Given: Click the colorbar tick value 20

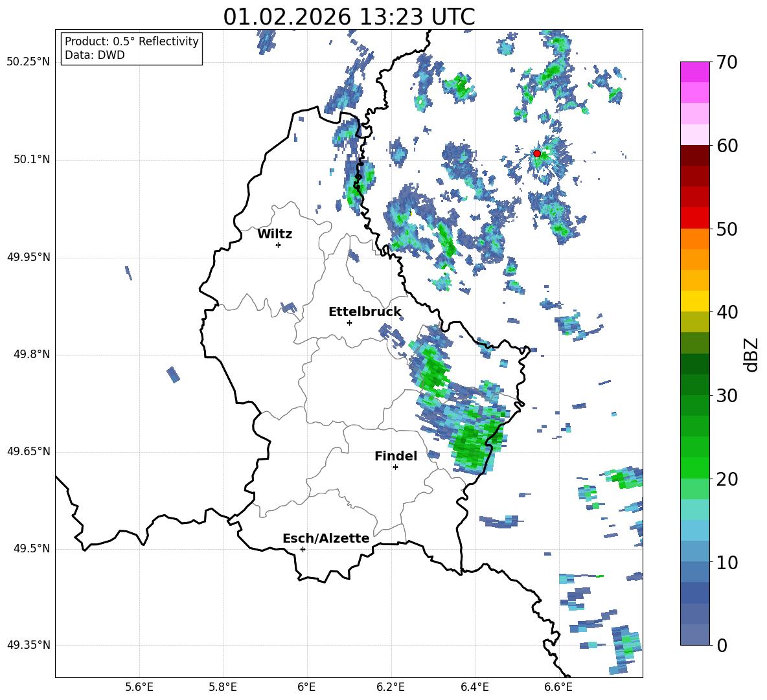Looking at the screenshot, I should [727, 479].
